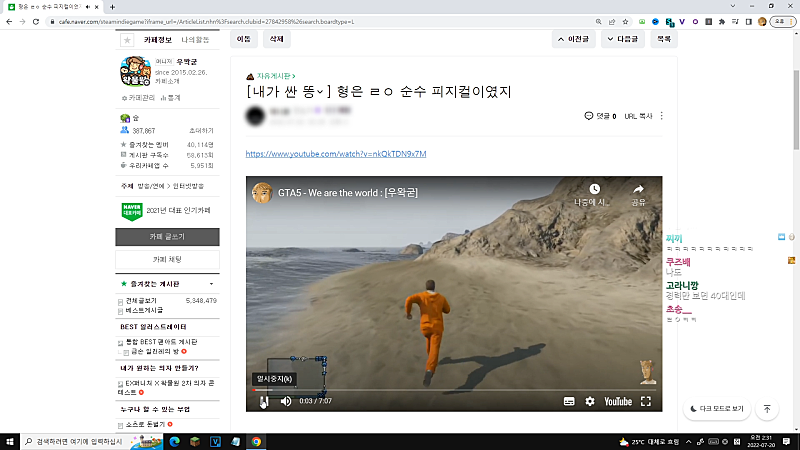
Task: Open YouTube player settings gear
Action: (x=590, y=401)
